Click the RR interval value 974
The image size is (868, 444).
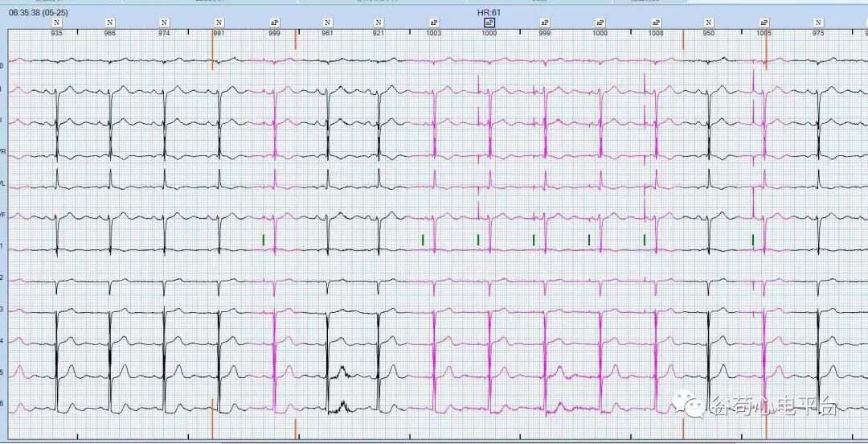pyautogui.click(x=165, y=33)
